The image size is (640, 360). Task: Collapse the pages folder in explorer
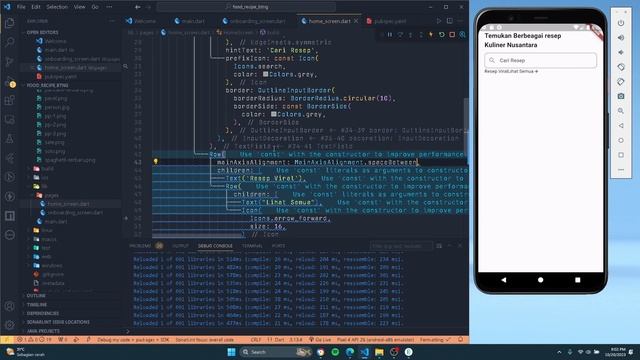pyautogui.click(x=51, y=196)
